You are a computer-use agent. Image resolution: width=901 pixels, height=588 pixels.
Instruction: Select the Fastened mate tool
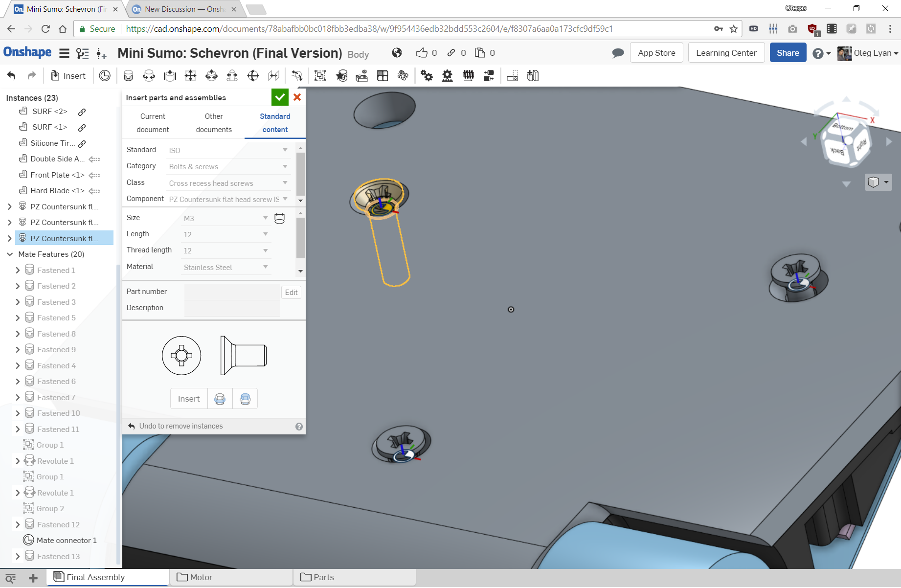(x=128, y=76)
